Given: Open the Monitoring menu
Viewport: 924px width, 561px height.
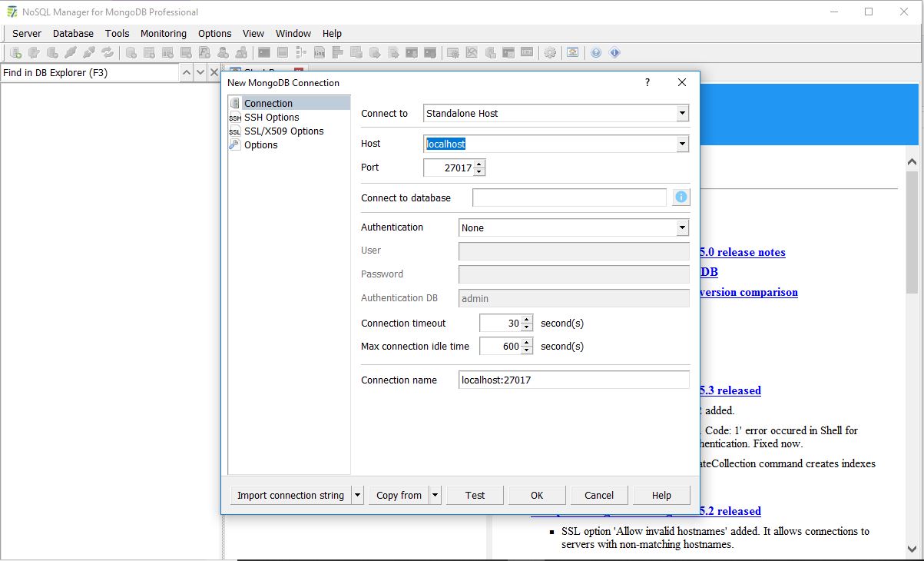Looking at the screenshot, I should pos(163,33).
